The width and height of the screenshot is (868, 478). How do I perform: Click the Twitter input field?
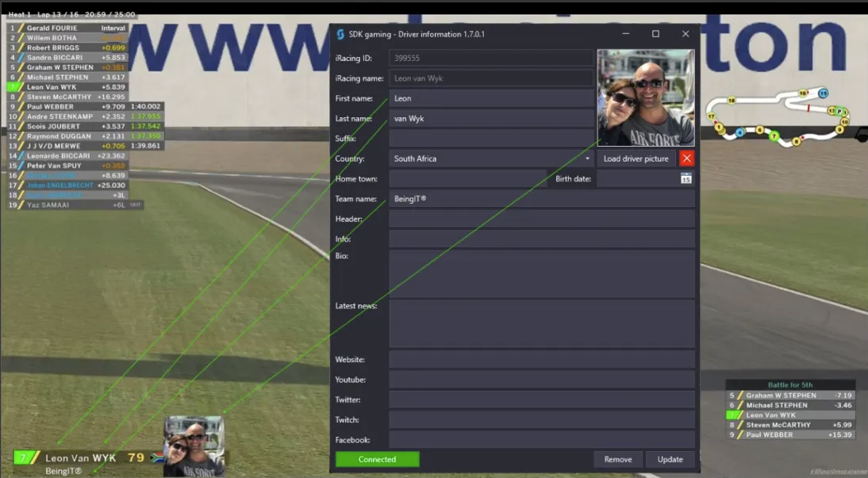[542, 400]
